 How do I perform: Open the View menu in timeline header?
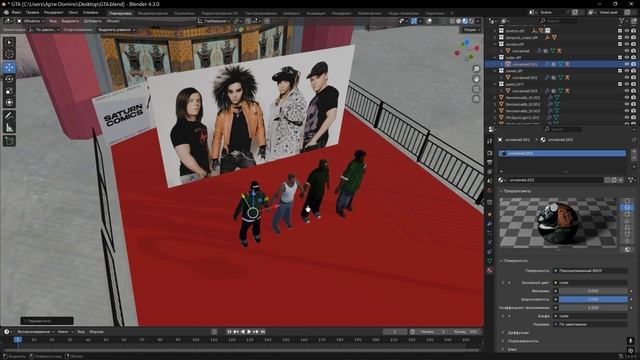tap(81, 332)
